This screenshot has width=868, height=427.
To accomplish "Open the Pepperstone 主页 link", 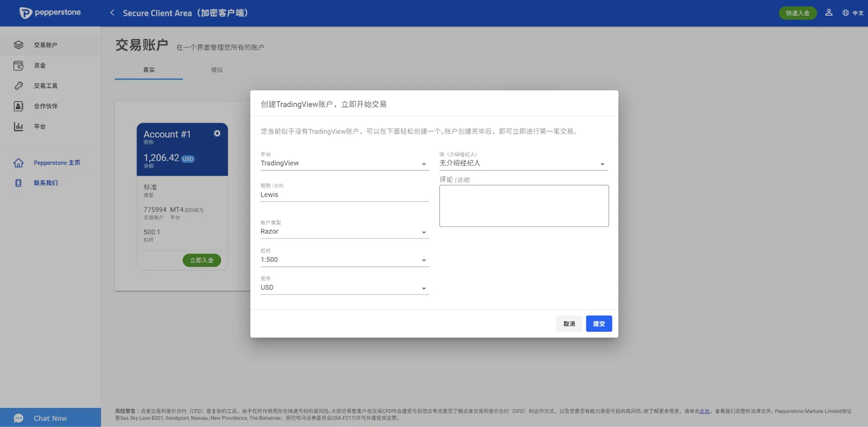I will 57,163.
